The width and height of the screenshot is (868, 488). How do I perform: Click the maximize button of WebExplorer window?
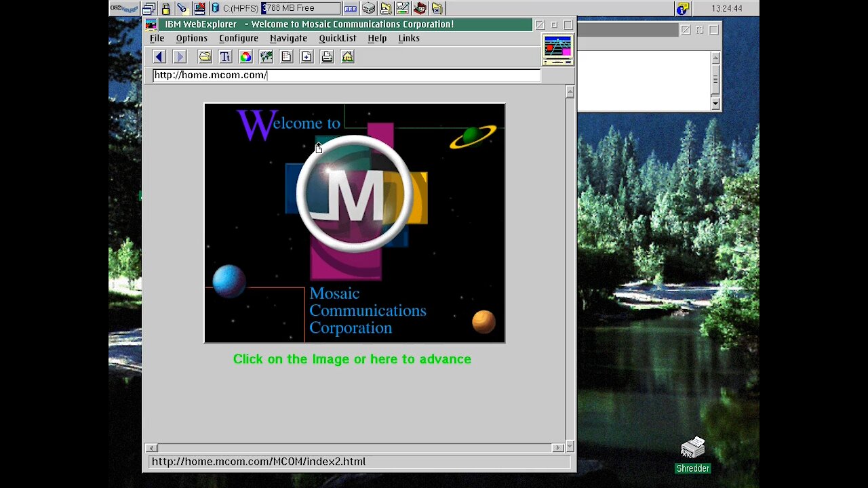568,24
